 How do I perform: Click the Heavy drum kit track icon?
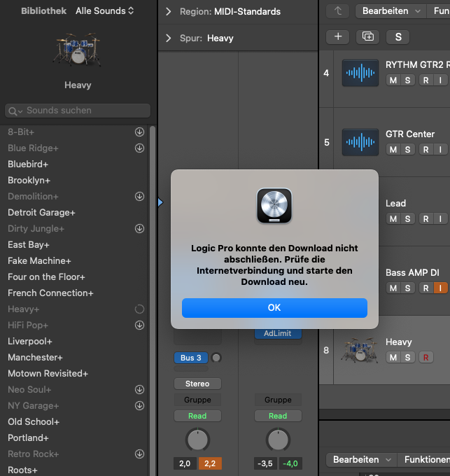point(360,350)
